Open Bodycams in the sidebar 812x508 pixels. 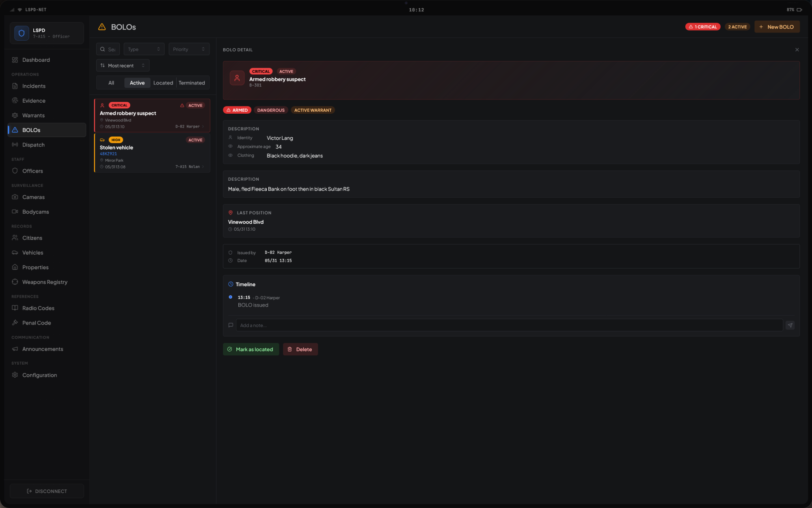(47, 212)
